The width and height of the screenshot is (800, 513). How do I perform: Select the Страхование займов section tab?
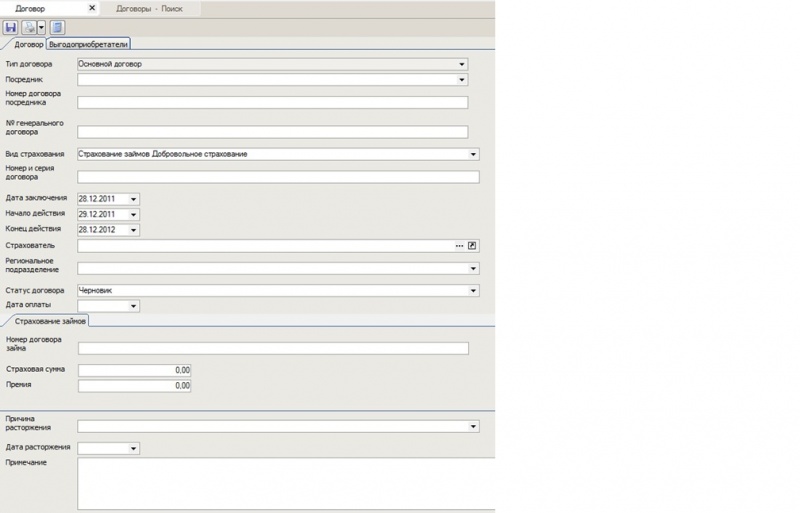pos(46,321)
